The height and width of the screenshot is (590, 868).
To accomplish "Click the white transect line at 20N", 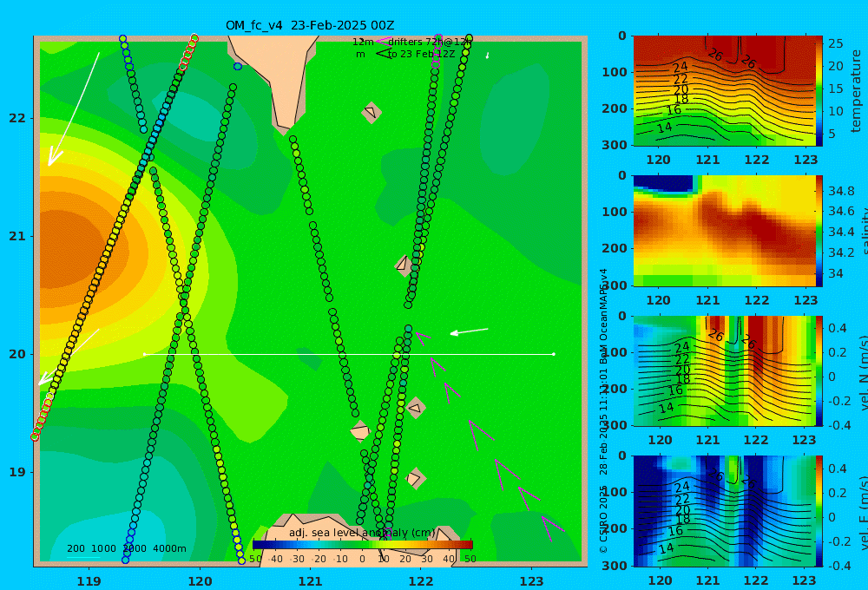I will [349, 354].
